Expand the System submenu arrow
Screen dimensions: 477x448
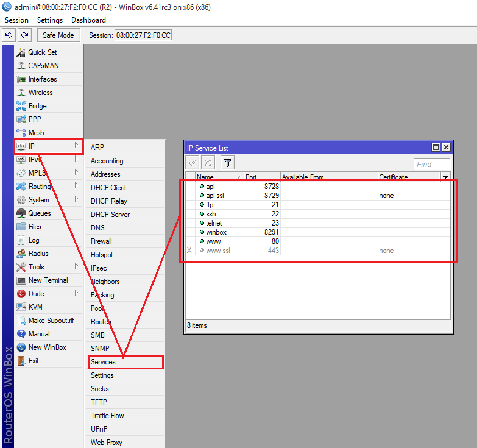pos(76,199)
